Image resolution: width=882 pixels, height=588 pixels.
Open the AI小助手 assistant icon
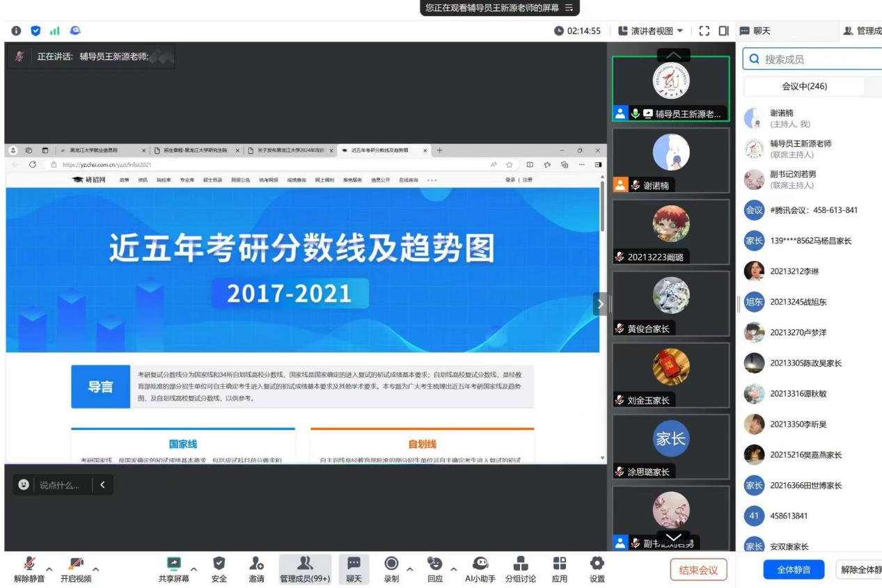(x=480, y=564)
